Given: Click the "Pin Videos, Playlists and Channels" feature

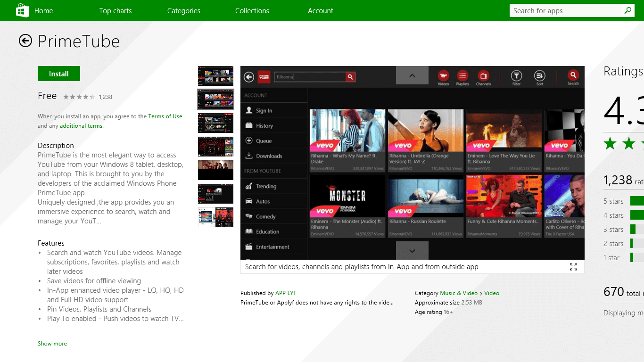Looking at the screenshot, I should click(x=99, y=309).
